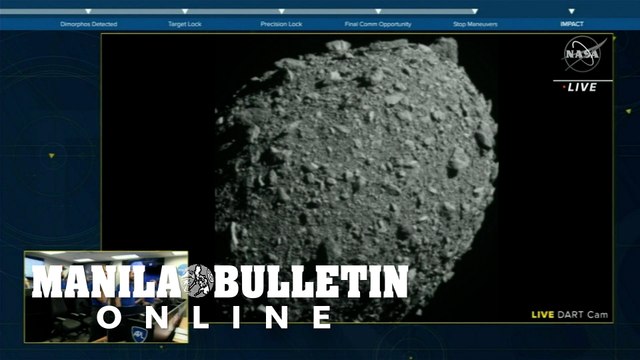Click the IMPACT timeline marker
This screenshot has height=360, width=640.
(x=571, y=11)
